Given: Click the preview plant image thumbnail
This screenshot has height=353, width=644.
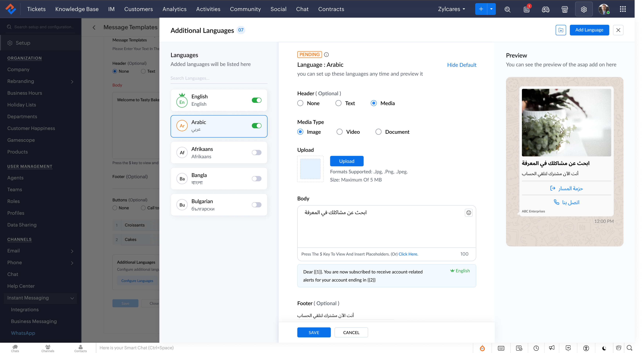Looking at the screenshot, I should click(566, 122).
